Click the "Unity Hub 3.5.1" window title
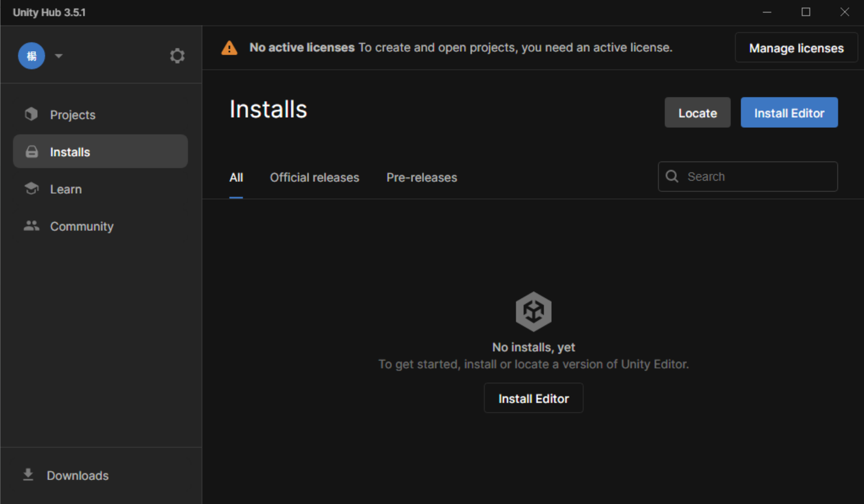Image resolution: width=864 pixels, height=504 pixels. point(49,12)
